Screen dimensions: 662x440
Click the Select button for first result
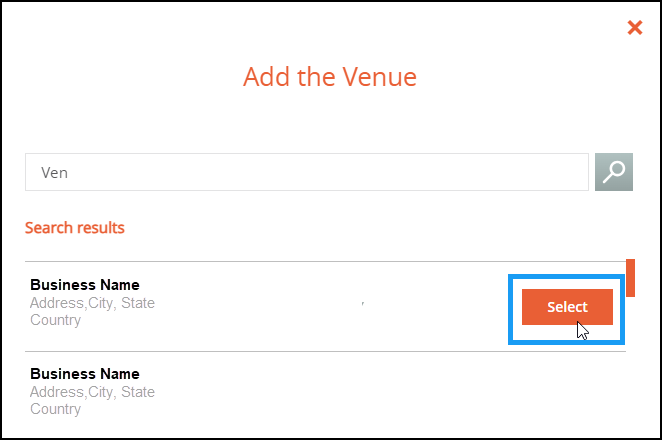567,307
